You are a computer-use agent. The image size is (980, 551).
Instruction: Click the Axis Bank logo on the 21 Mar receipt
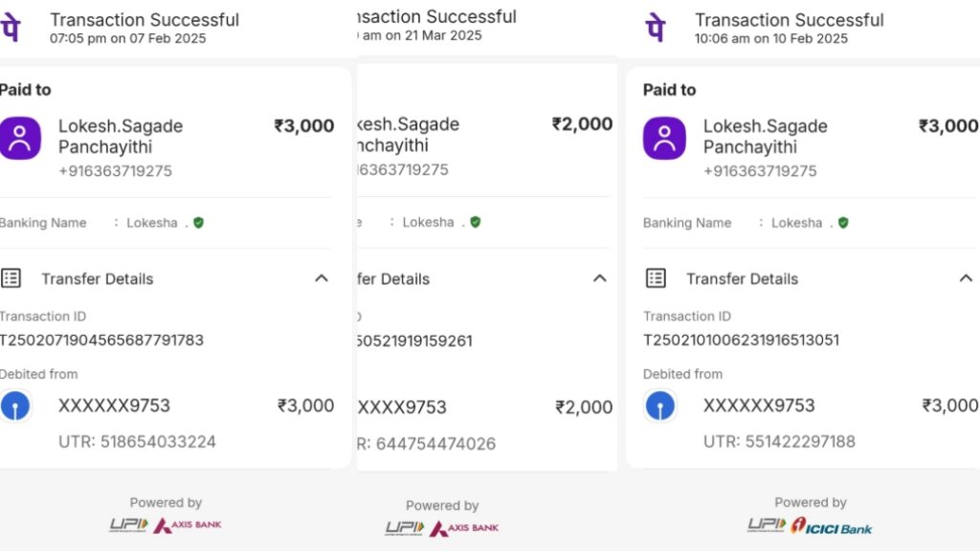(464, 528)
